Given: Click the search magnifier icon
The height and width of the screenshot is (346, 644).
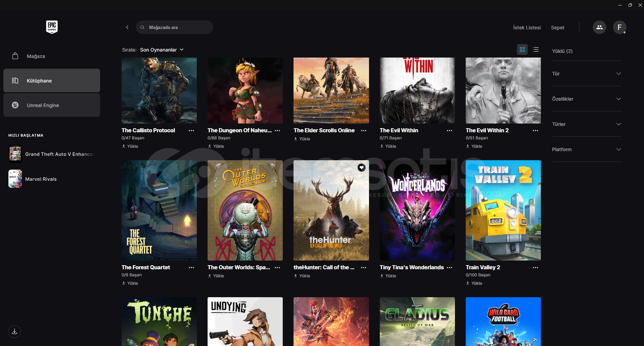Looking at the screenshot, I should pos(143,27).
